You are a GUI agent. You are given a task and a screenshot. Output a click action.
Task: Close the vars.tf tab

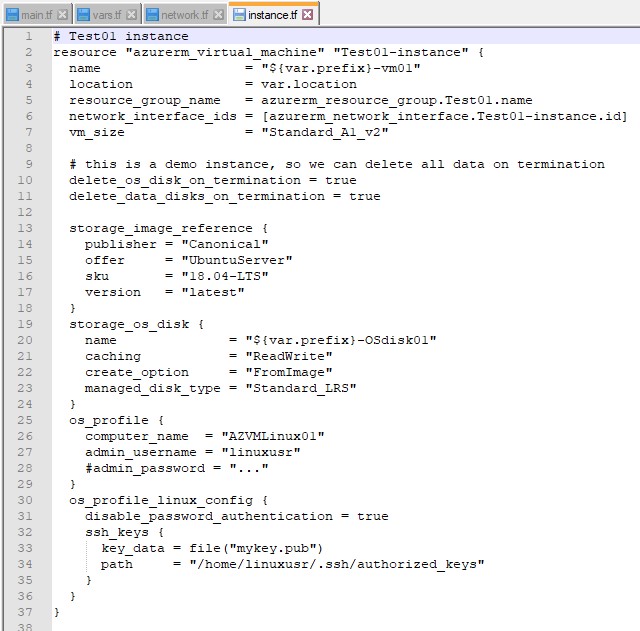(133, 15)
